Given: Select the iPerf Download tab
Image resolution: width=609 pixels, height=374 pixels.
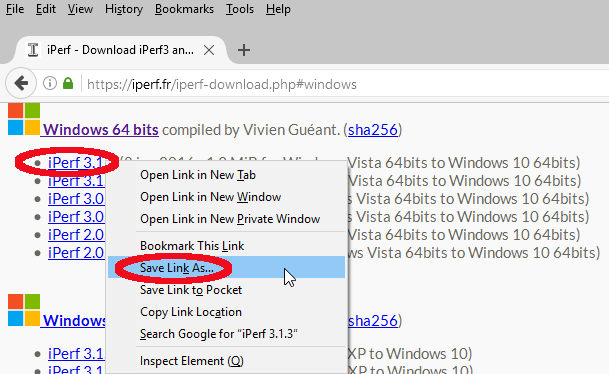Looking at the screenshot, I should (x=120, y=50).
